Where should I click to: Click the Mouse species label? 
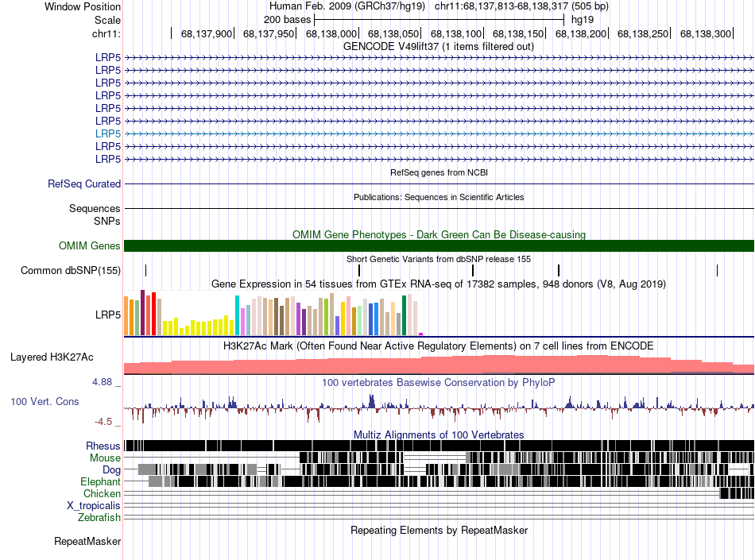tap(105, 458)
